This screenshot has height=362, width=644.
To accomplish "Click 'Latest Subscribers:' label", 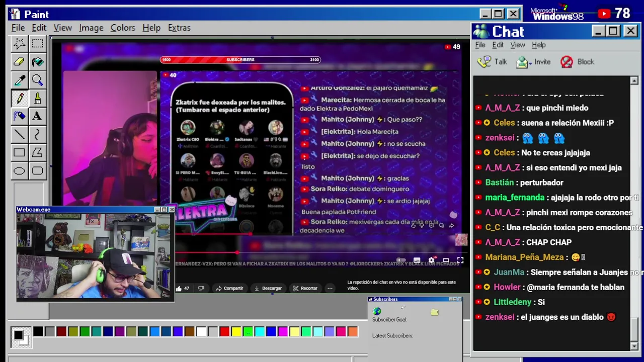I will coord(392,336).
